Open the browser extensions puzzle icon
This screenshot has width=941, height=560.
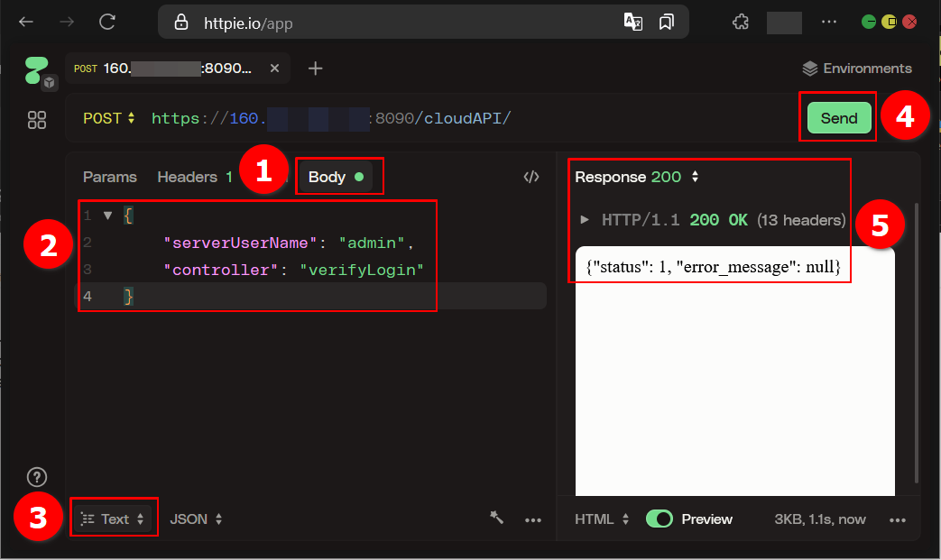(x=741, y=23)
